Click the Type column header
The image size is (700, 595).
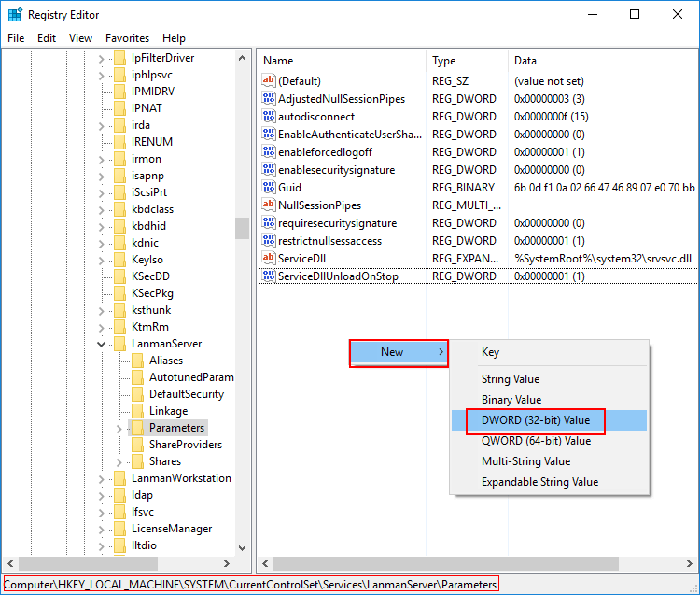[x=467, y=61]
